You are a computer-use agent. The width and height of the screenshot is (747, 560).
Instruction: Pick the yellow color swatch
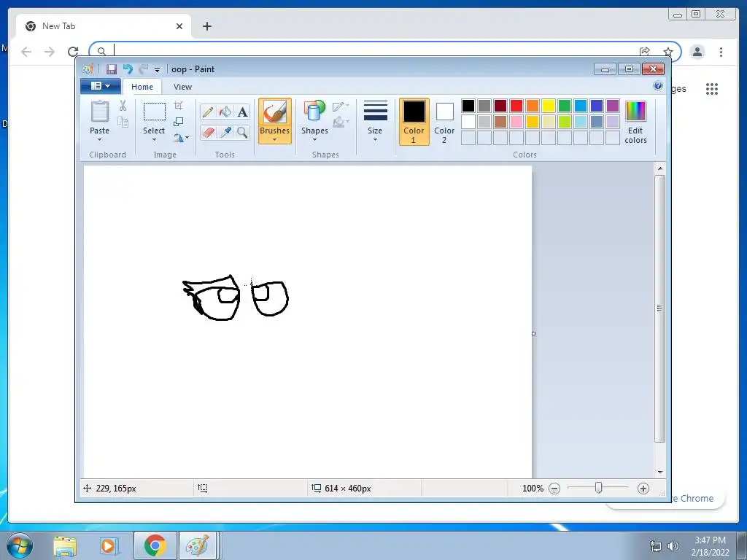pyautogui.click(x=549, y=106)
